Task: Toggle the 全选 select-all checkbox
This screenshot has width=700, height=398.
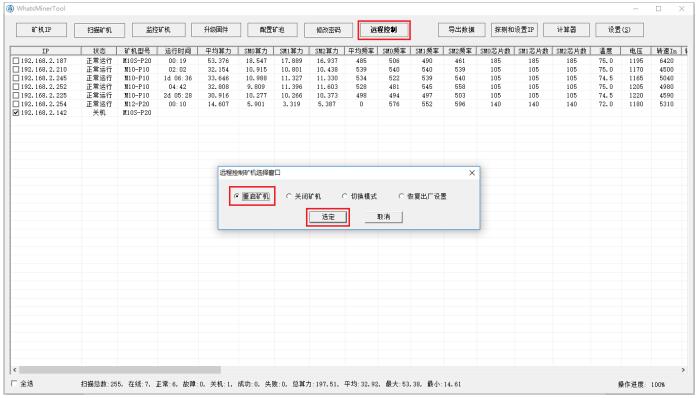Action: tap(14, 383)
